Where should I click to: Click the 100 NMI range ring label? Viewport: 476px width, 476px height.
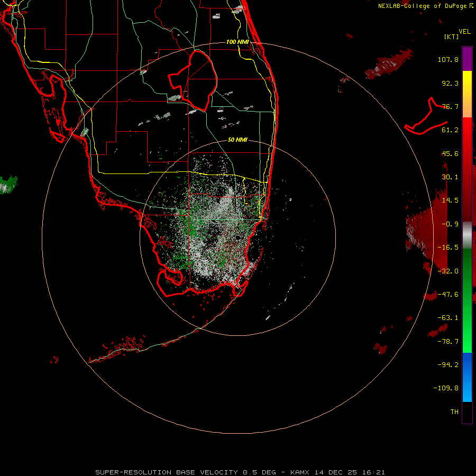click(x=237, y=42)
